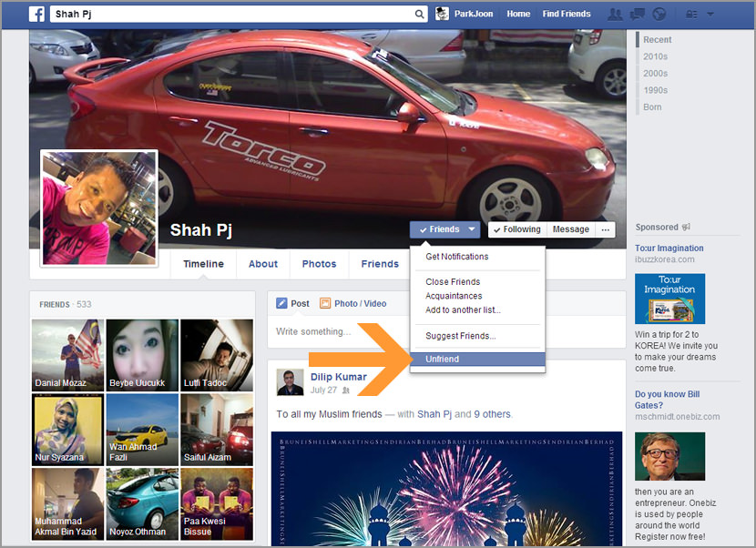Image resolution: width=756 pixels, height=548 pixels.
Task: Open the friend requests icon
Action: click(616, 14)
